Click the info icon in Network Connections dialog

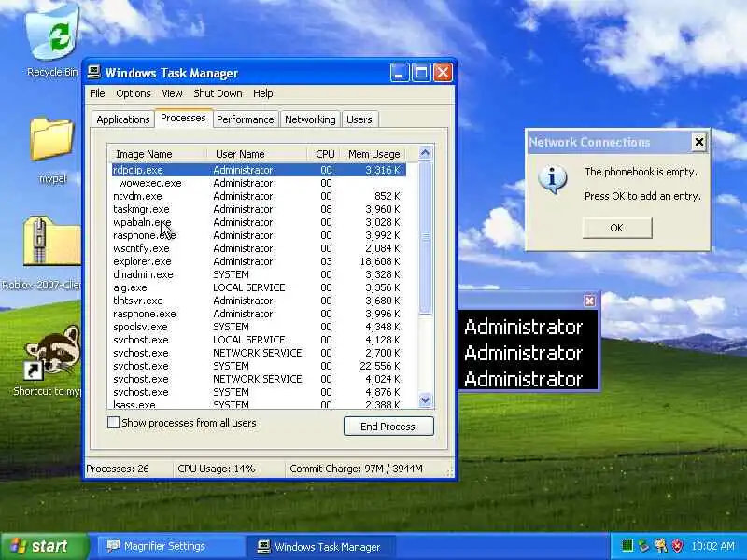[552, 180]
